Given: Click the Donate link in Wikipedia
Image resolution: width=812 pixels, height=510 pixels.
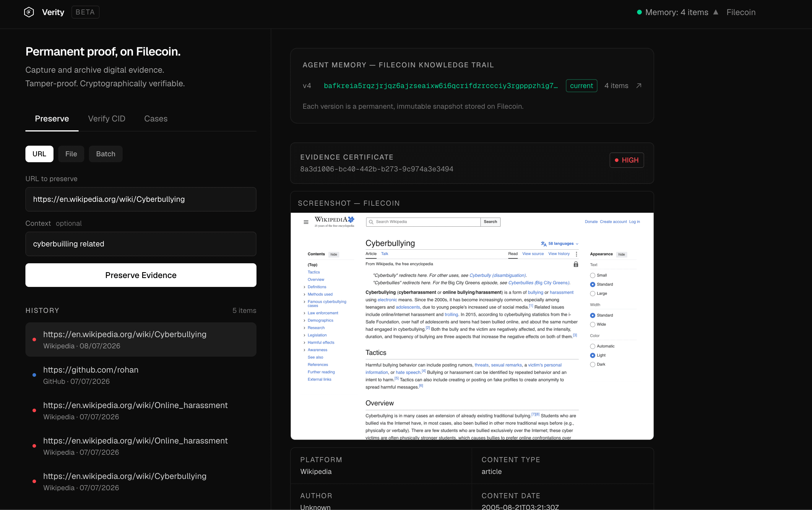Looking at the screenshot, I should click(591, 222).
